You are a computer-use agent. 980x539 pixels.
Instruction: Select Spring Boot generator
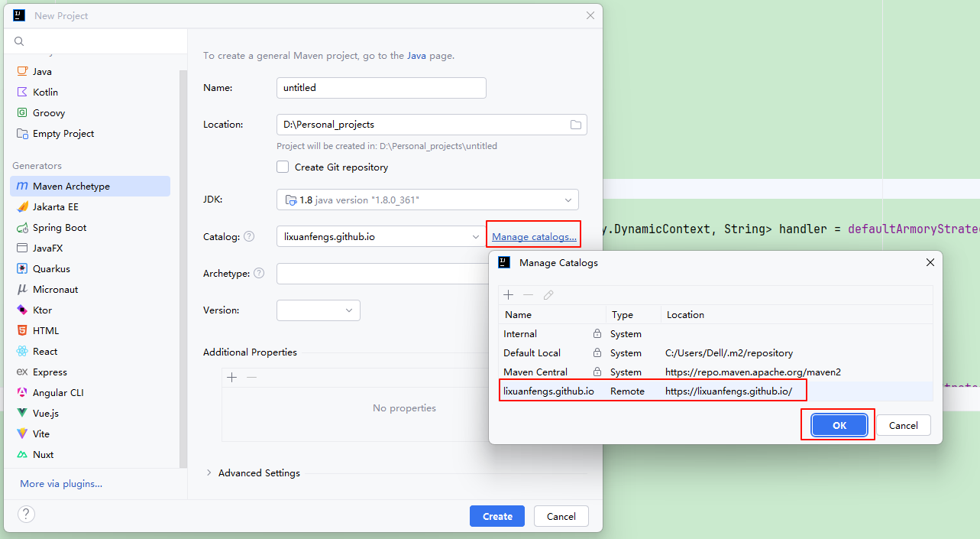pyautogui.click(x=60, y=228)
